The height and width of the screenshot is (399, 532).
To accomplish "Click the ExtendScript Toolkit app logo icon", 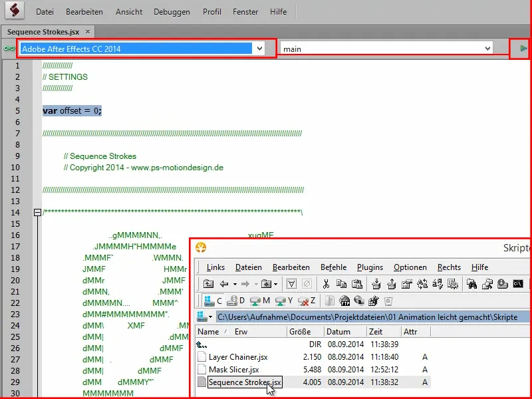I will (x=14, y=10).
